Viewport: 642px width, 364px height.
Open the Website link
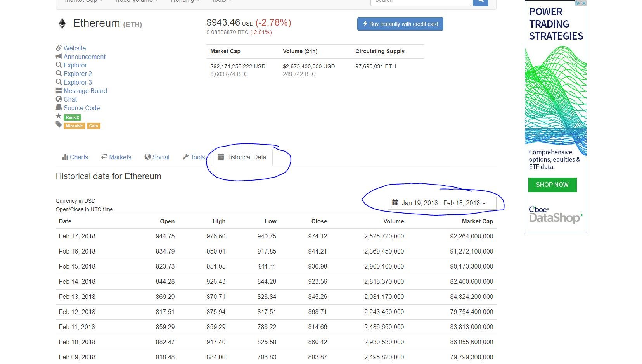click(75, 48)
